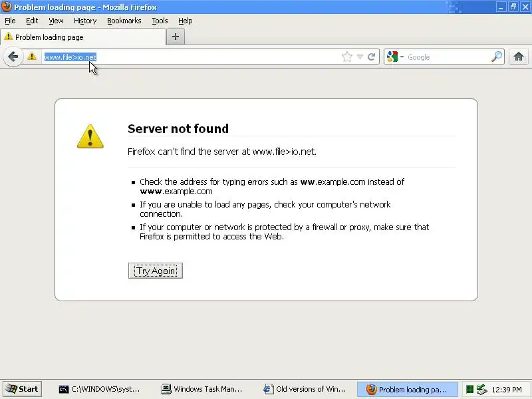Switch to 'Old versions of Win...' taskbar item
The height and width of the screenshot is (399, 532).
pos(305,389)
